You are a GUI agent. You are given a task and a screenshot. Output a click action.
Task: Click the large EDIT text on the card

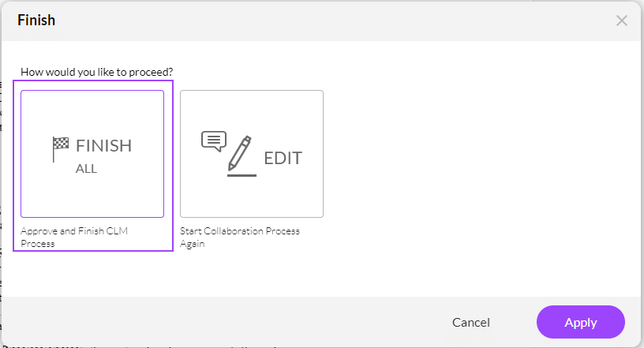[283, 158]
